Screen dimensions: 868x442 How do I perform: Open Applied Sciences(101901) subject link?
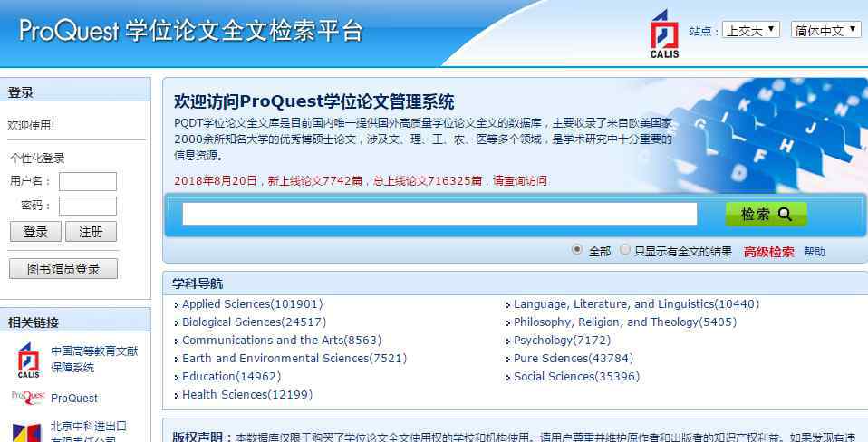pyautogui.click(x=252, y=304)
